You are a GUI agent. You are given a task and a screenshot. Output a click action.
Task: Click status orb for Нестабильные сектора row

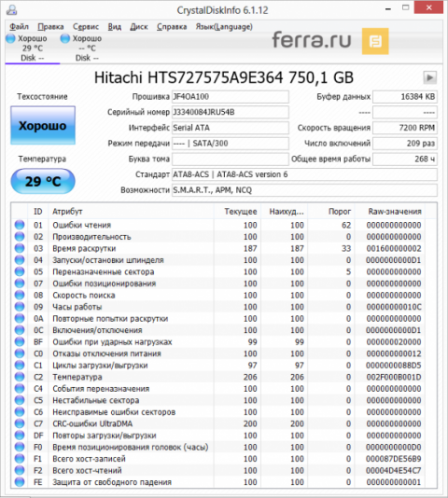[x=20, y=400]
